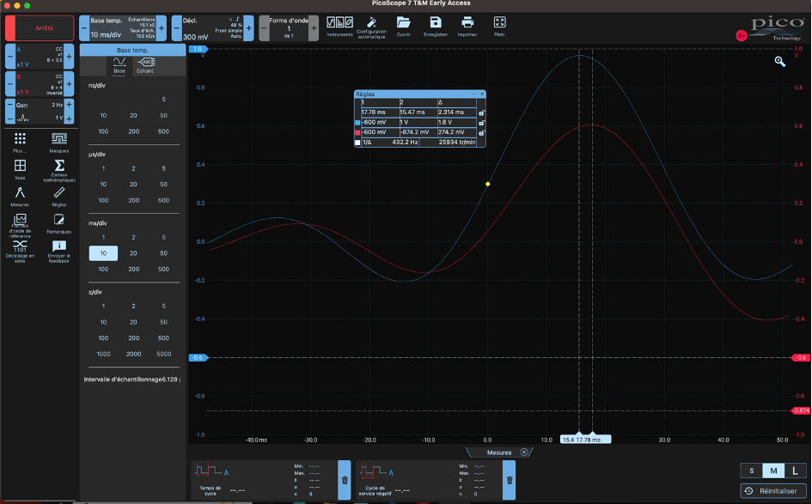The width and height of the screenshot is (812, 504).
Task: Run Configuration automatique with the wand icon
Action: pyautogui.click(x=371, y=24)
